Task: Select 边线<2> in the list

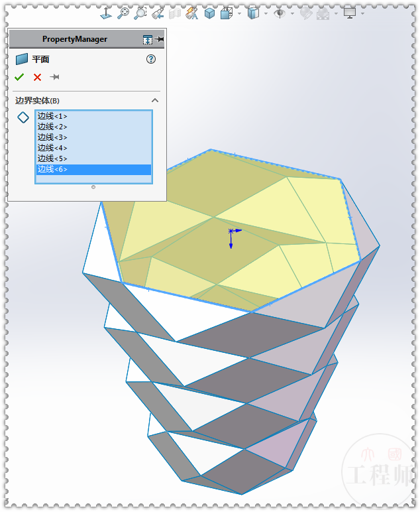Action: (93, 127)
